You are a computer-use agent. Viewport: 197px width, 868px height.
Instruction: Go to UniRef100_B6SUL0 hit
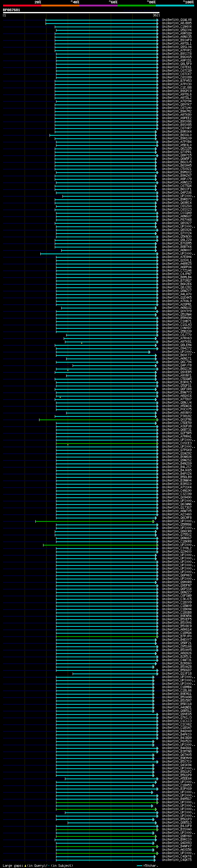pyautogui.click(x=177, y=135)
